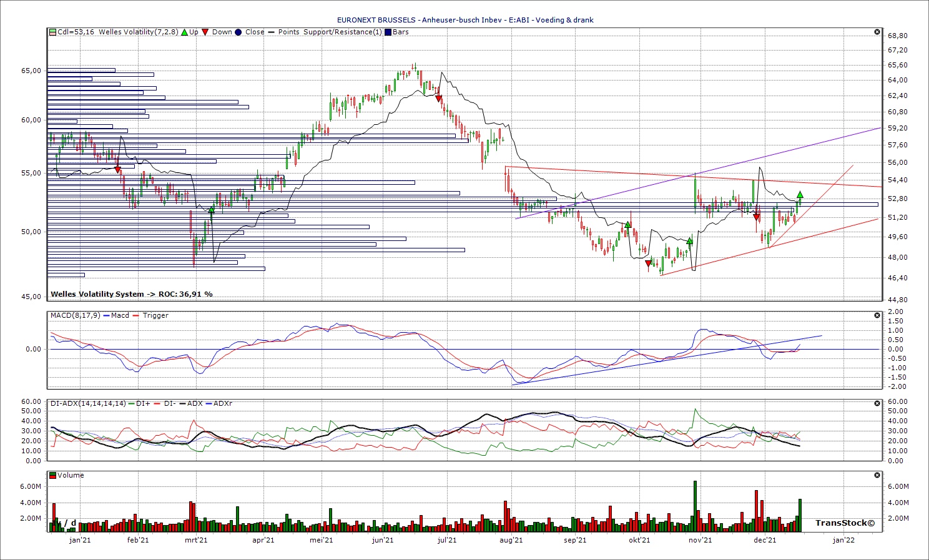Click the chart title EURONEXT BRUSSELS Anheuser-busch Inbev
This screenshot has width=929, height=560.
(x=464, y=20)
